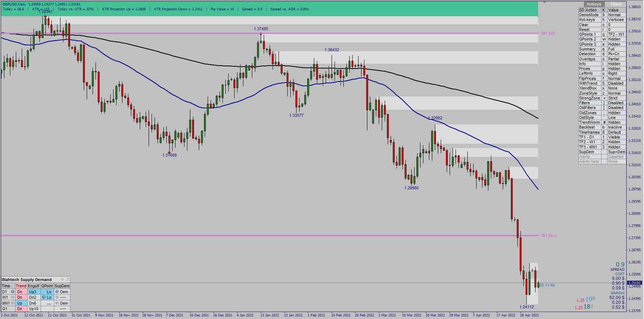Image resolution: width=644 pixels, height=319 pixels.
Task: Click the current price tag 1.25181 on axis
Action: click(x=634, y=283)
